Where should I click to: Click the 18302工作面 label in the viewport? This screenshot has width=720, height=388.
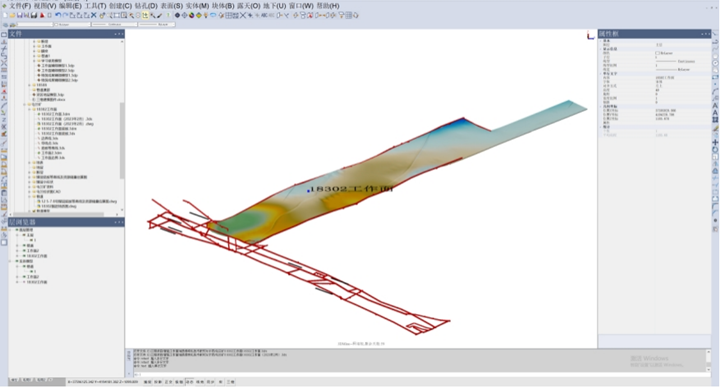pyautogui.click(x=352, y=189)
